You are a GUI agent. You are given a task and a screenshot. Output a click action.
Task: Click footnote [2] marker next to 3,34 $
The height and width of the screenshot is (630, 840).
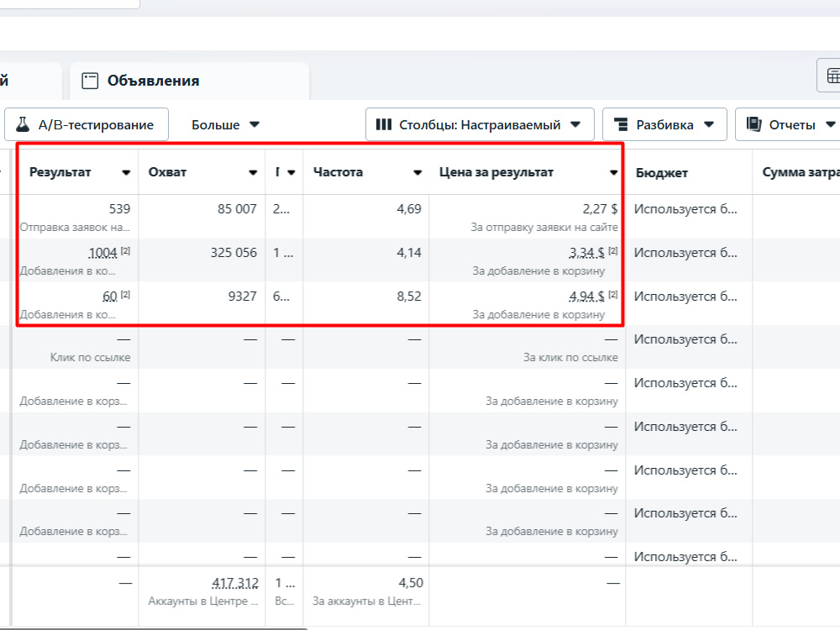coord(613,250)
